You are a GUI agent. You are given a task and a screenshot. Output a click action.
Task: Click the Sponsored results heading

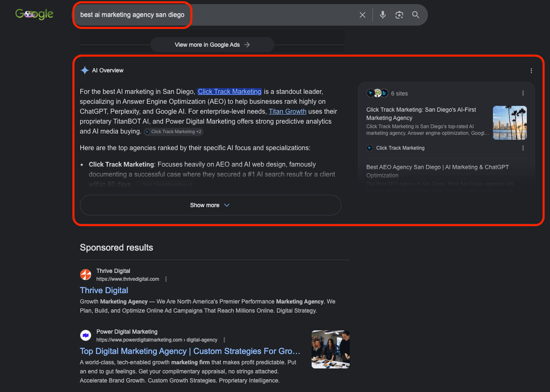pyautogui.click(x=116, y=248)
